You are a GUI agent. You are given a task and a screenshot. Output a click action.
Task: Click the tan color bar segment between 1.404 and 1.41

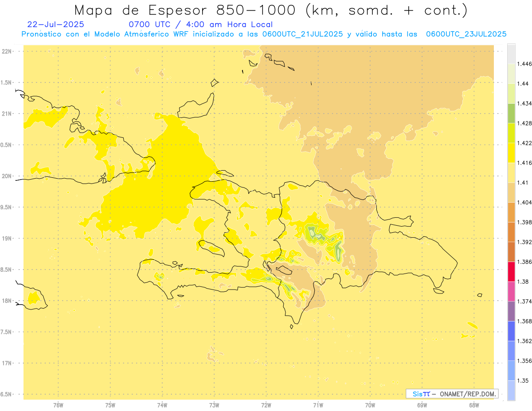tap(511, 192)
